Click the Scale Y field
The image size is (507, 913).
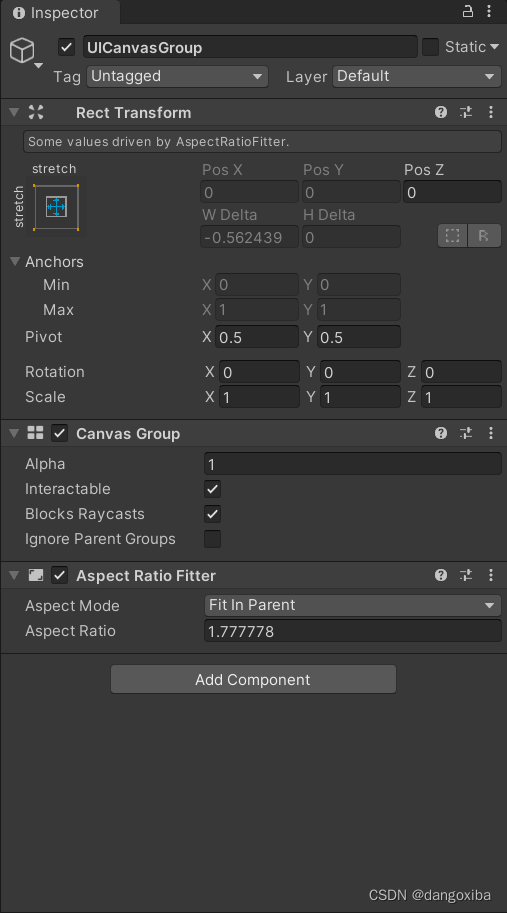[x=360, y=397]
